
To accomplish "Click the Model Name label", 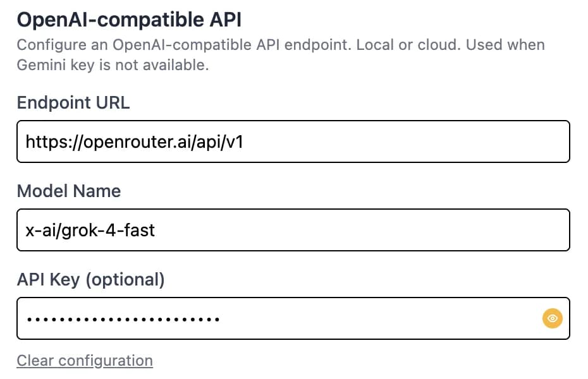I will [x=69, y=191].
